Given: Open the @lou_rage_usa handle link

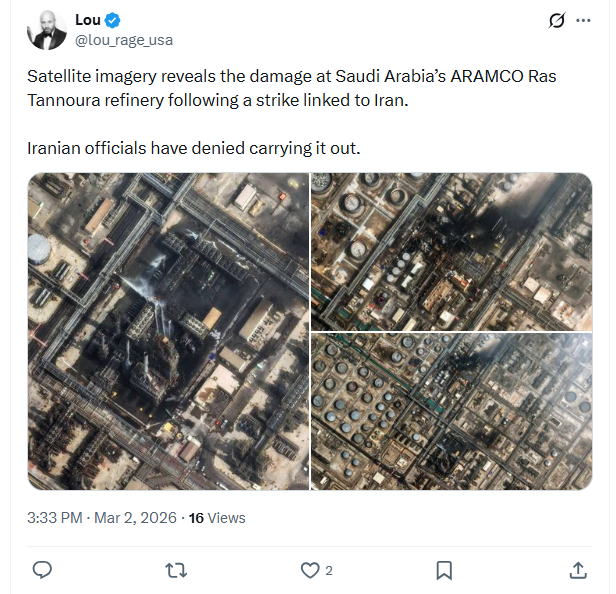Looking at the screenshot, I should 124,39.
